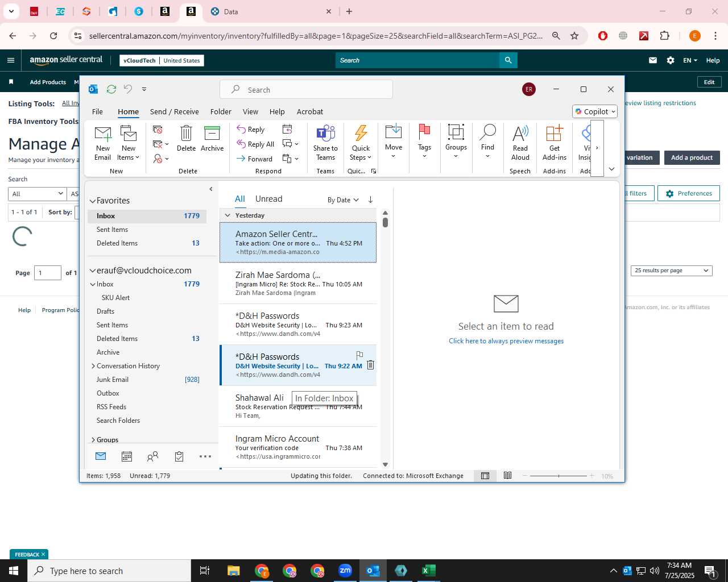The width and height of the screenshot is (728, 582).
Task: Delete the D&H Passwords 9:22 AM message
Action: click(370, 365)
